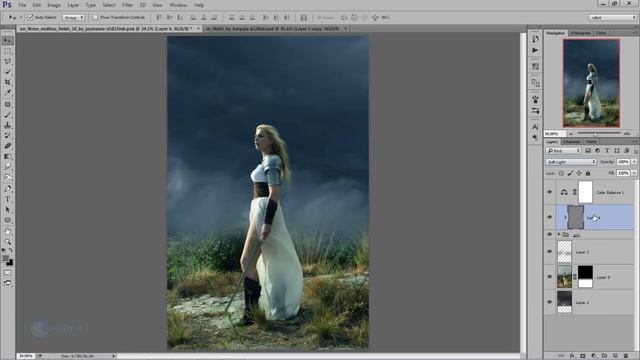Select the Path Selection tool
The image size is (640, 360).
(8, 209)
